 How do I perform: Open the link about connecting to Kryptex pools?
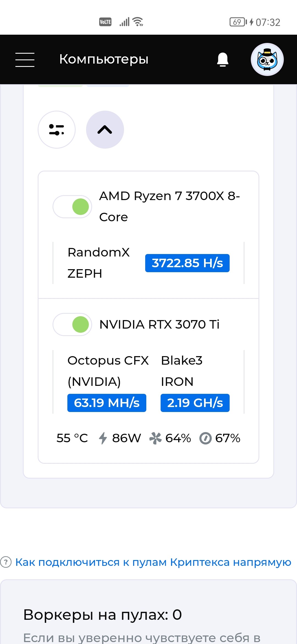click(x=153, y=562)
